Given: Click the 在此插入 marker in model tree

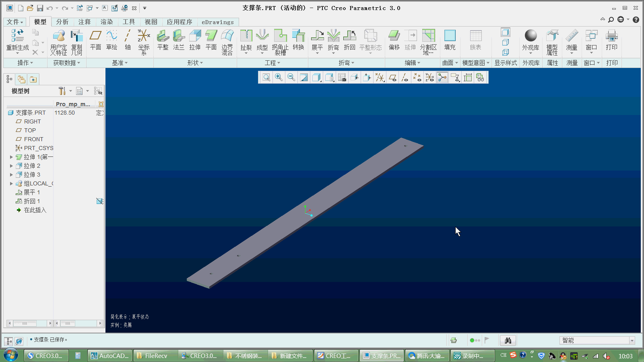Looking at the screenshot, I should (31, 210).
